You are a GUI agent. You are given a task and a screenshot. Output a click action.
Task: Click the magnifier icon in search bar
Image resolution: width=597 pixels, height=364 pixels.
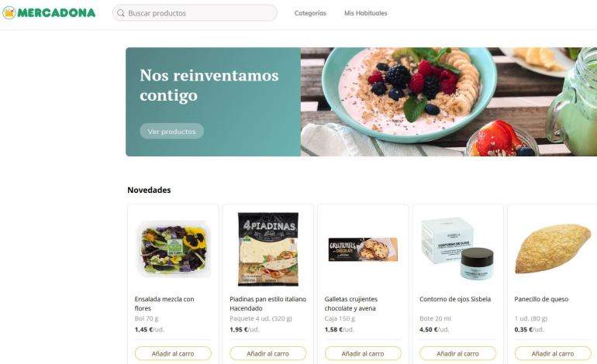pos(121,13)
